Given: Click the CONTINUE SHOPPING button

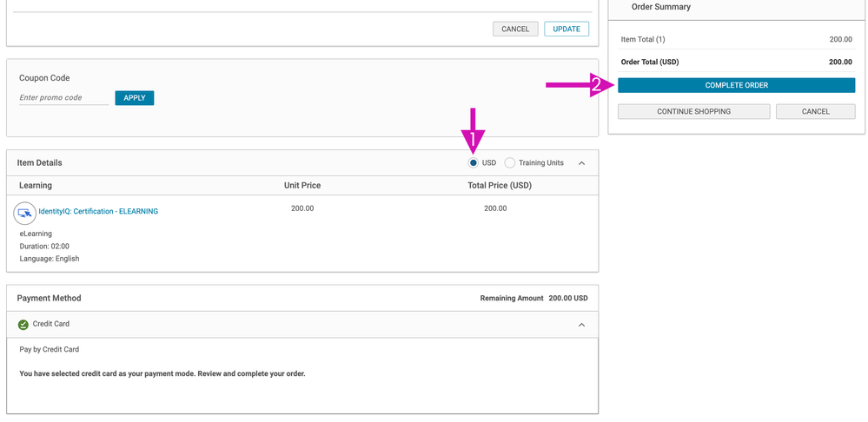Looking at the screenshot, I should (693, 112).
